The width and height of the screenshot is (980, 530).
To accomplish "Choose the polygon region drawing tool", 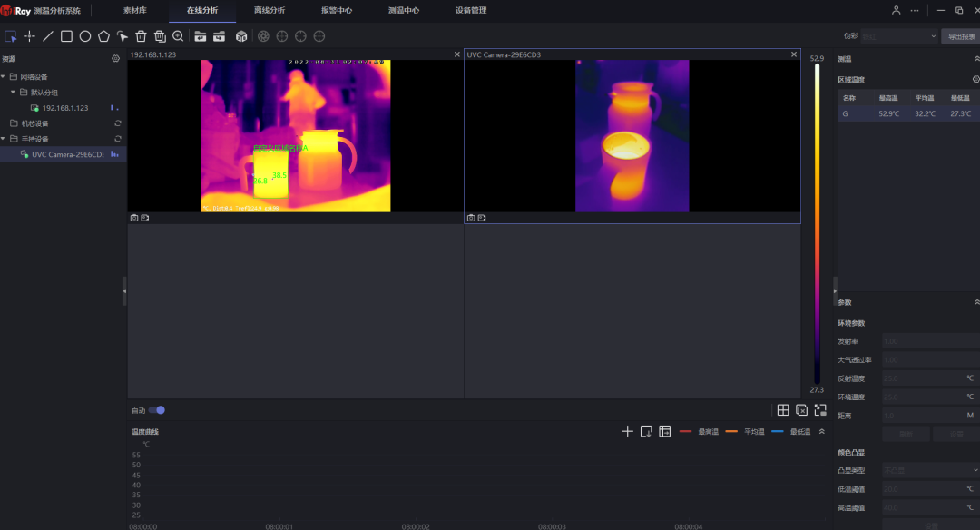I will 103,36.
